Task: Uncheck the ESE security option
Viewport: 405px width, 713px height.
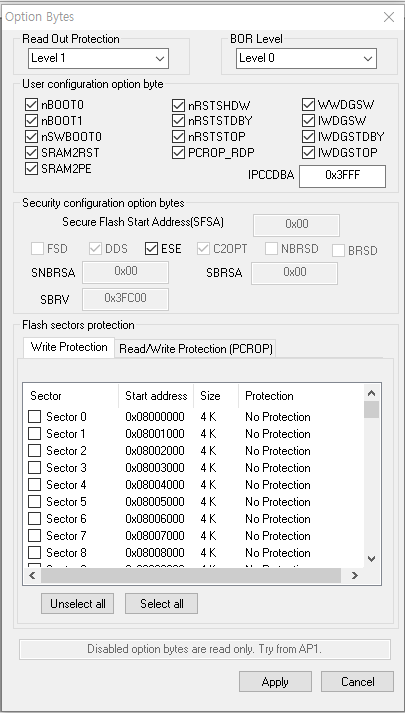Action: tap(151, 248)
